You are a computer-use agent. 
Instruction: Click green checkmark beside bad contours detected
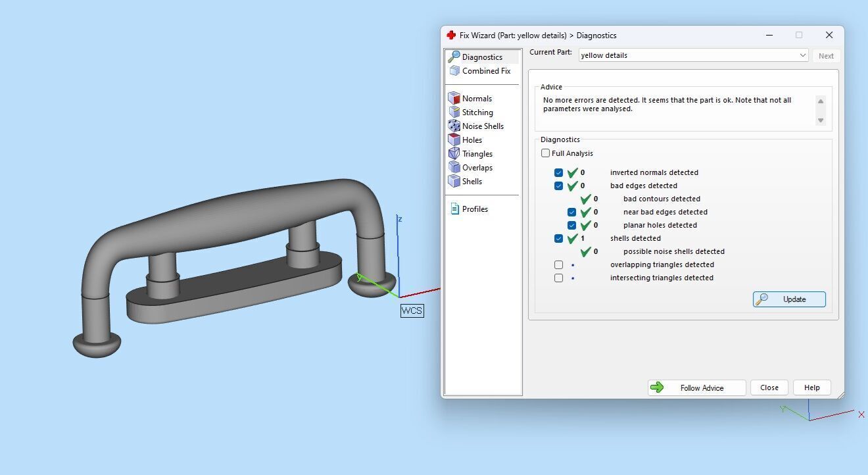[x=585, y=199]
